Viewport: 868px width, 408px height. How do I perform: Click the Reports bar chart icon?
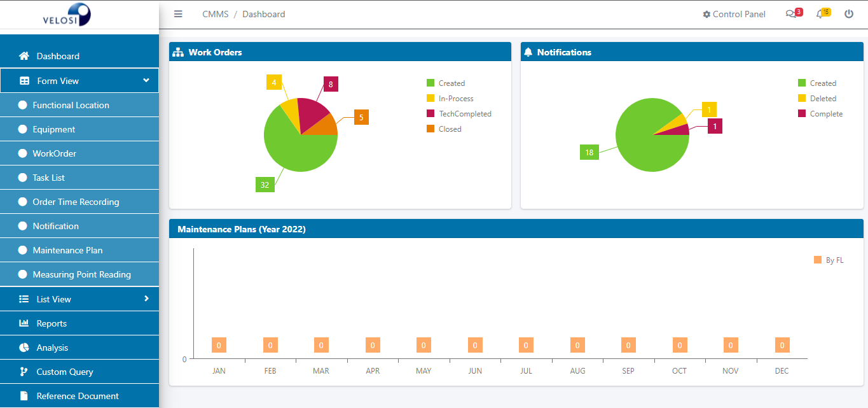tap(25, 323)
